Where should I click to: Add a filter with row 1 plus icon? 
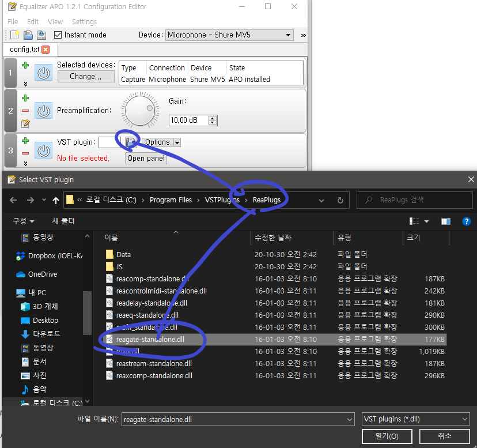[25, 65]
